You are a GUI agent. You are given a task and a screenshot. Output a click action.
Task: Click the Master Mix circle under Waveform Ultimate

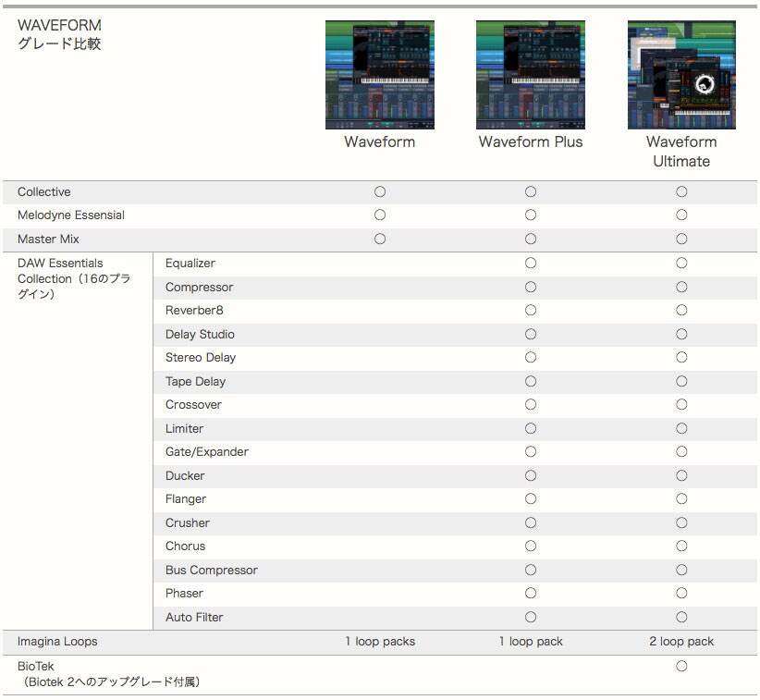681,239
